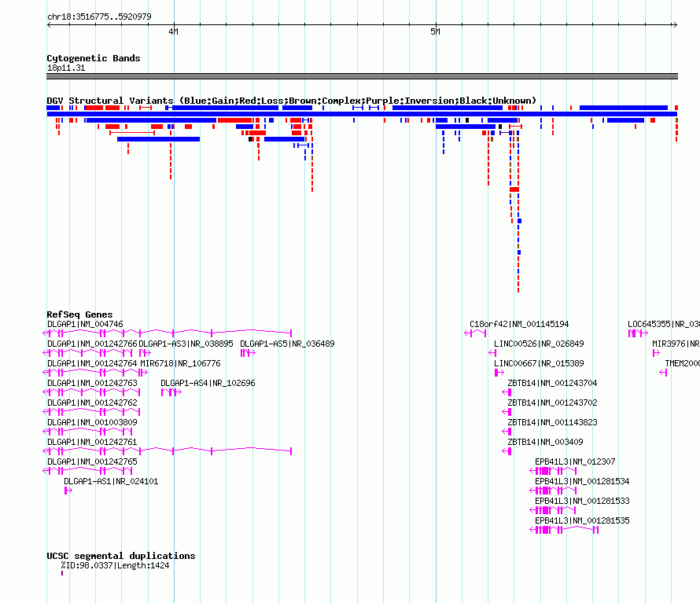Open the UCSC segmental duplications track title
The image size is (700, 603).
pyautogui.click(x=121, y=556)
